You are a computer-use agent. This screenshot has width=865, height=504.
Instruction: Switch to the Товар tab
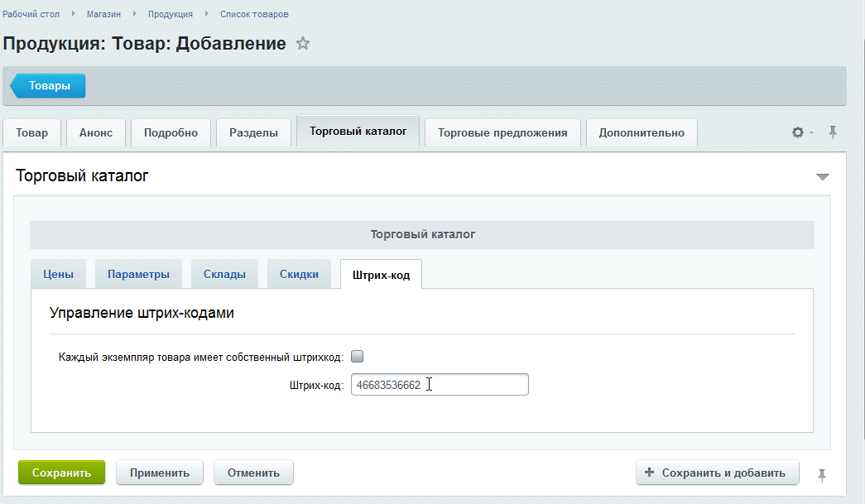pos(31,132)
